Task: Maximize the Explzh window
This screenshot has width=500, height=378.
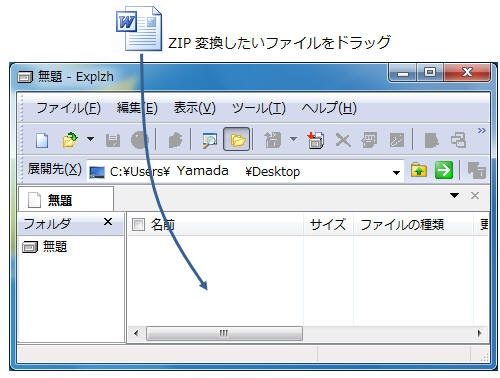Action: [430, 73]
